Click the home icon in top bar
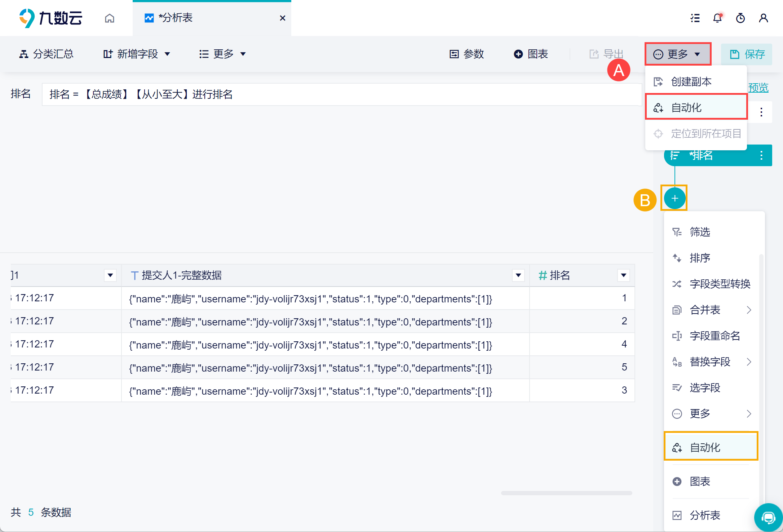783x532 pixels. (x=110, y=18)
